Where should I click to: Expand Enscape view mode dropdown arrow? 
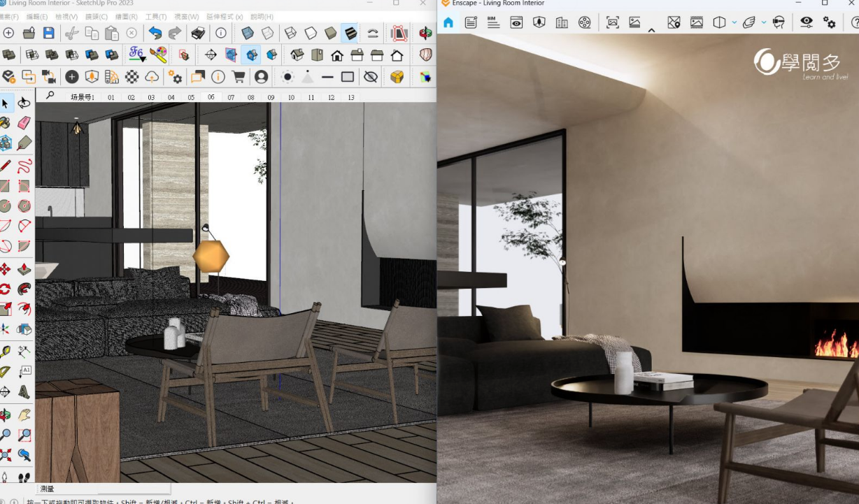click(734, 22)
